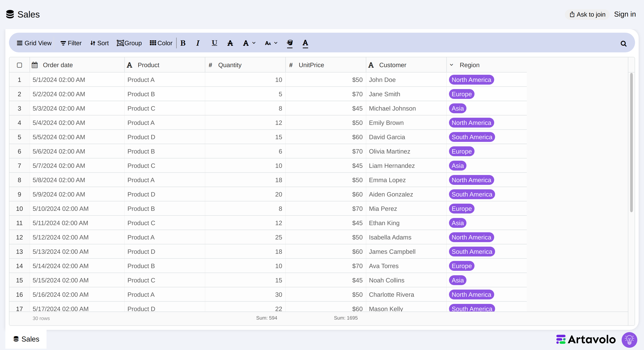
Task: Click the Sales title text in header
Action: pyautogui.click(x=28, y=14)
